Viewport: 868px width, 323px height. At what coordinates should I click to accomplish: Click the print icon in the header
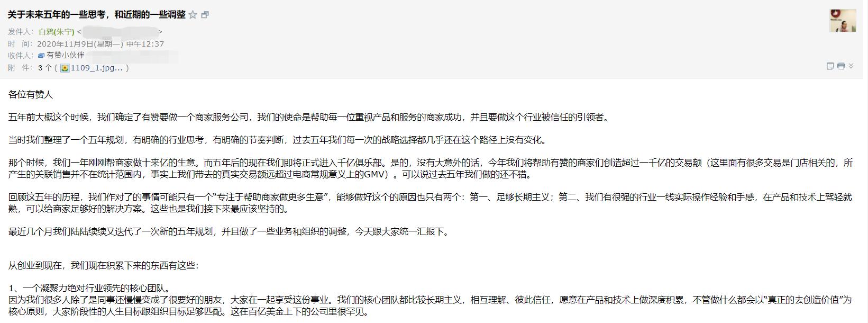click(x=841, y=66)
